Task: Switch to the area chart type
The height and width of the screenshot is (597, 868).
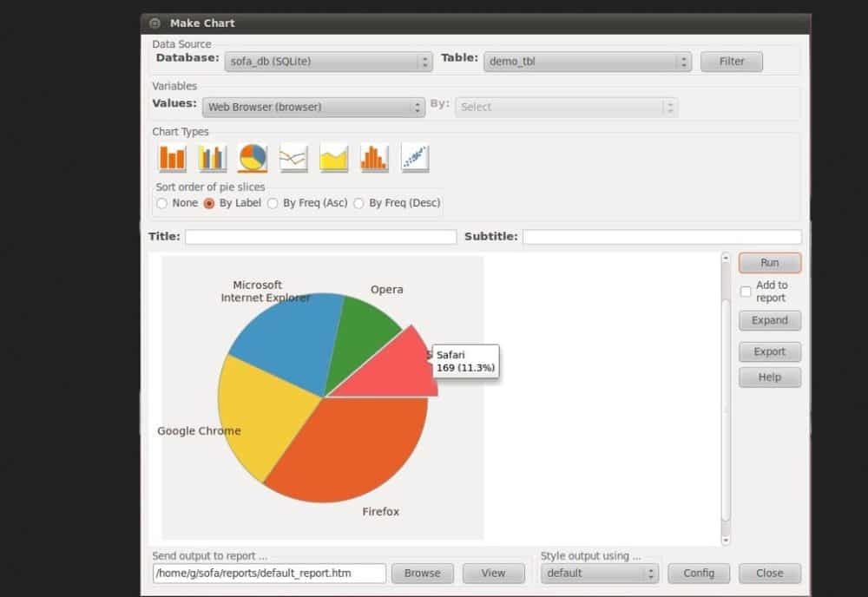Action: click(333, 158)
